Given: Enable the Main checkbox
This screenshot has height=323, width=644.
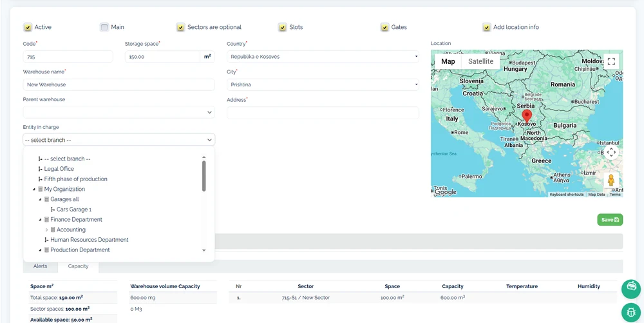Looking at the screenshot, I should (104, 28).
